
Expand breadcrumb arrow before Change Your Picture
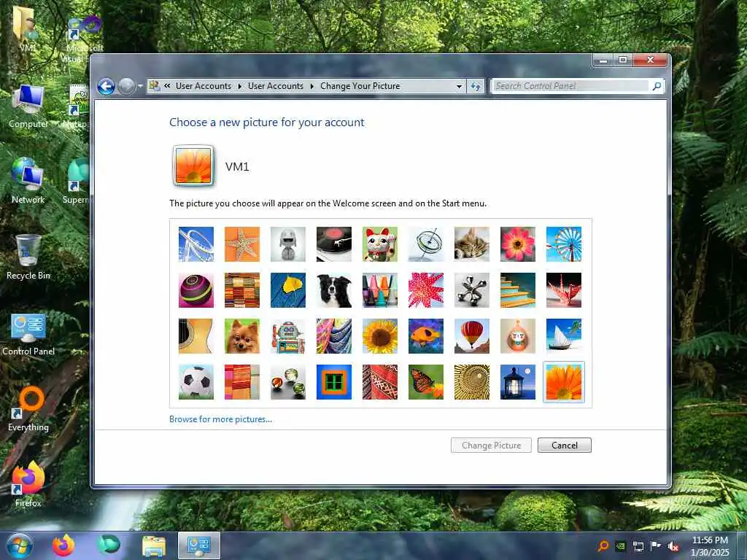tap(312, 86)
